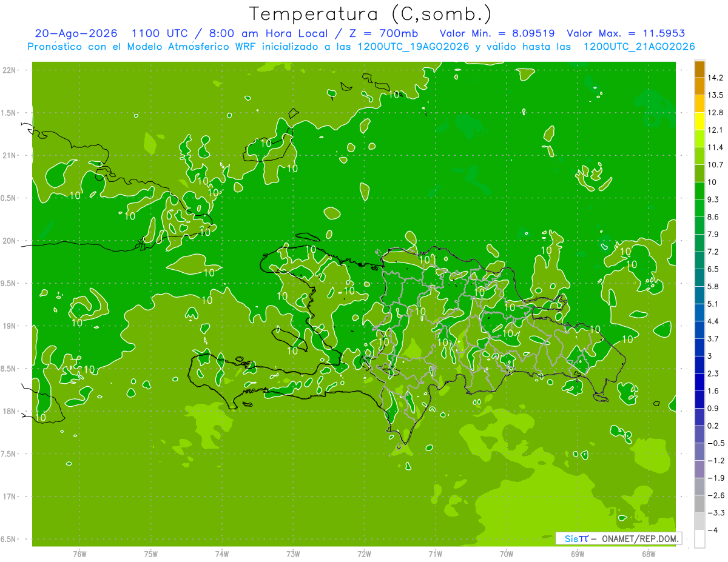This screenshot has height=562, width=728.
Task: Click the '72W' longitude label
Action: (x=364, y=554)
